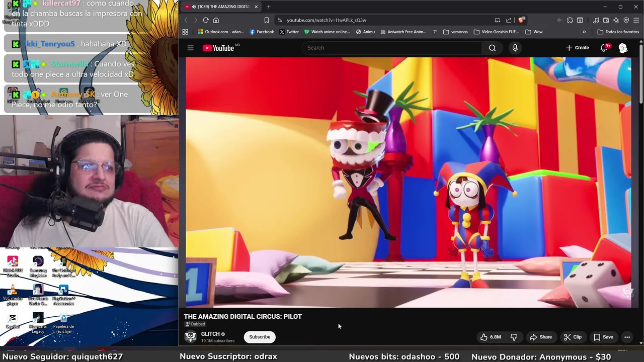Click the Create button on YouTube
Screen dimensions: 644x362
tap(577, 48)
